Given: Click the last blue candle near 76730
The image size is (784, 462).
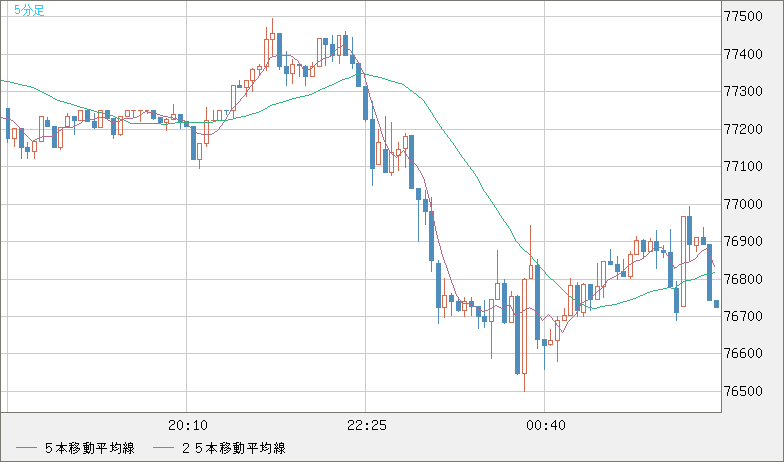Looking at the screenshot, I should point(716,304).
